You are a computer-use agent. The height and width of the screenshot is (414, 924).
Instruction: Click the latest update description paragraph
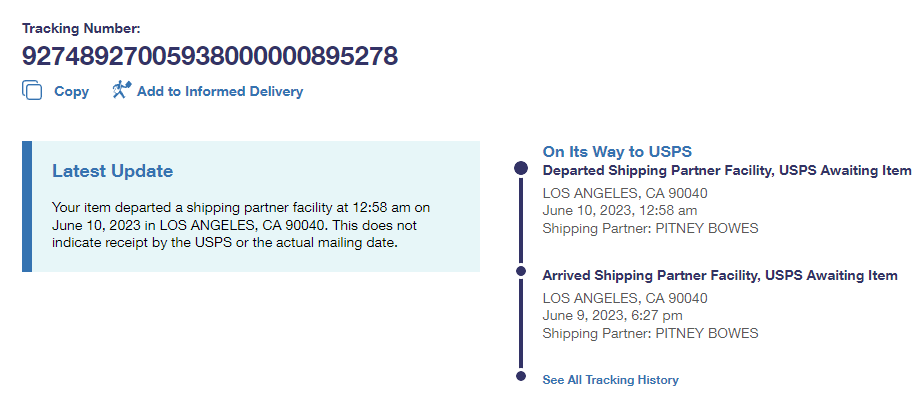[x=240, y=225]
